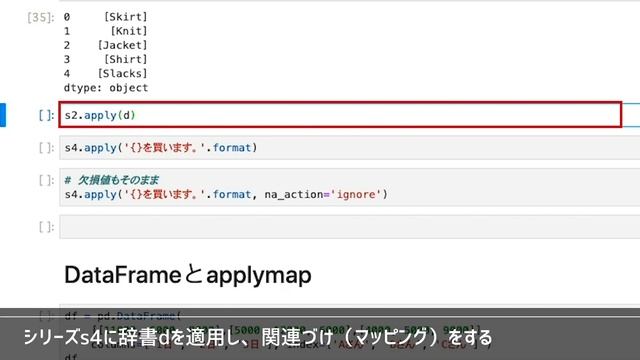The height and width of the screenshot is (360, 640).
Task: Click the comment '# 欠損値もそのまま'
Action: coord(111,180)
